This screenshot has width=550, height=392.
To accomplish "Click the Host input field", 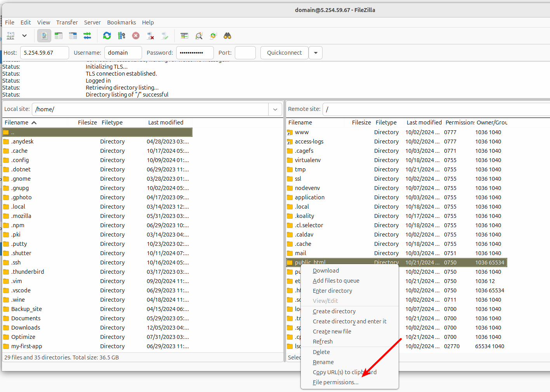I will (44, 53).
